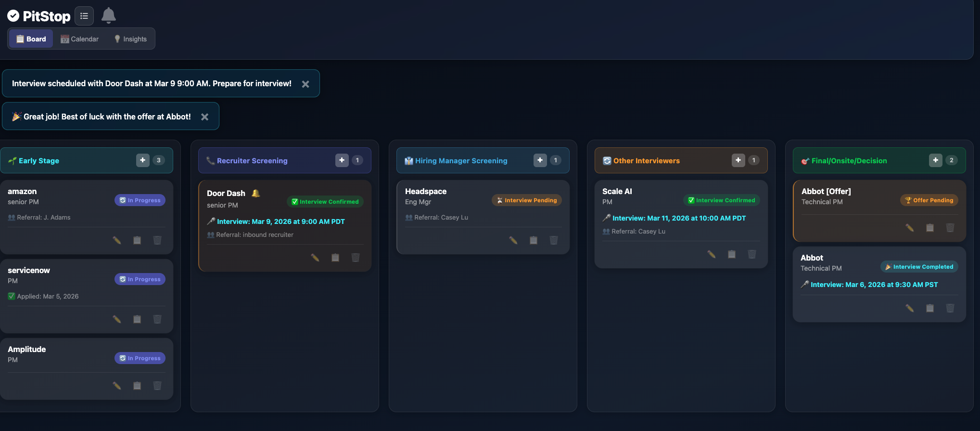This screenshot has height=431, width=980.
Task: Edit the Scale AI card
Action: click(x=712, y=254)
